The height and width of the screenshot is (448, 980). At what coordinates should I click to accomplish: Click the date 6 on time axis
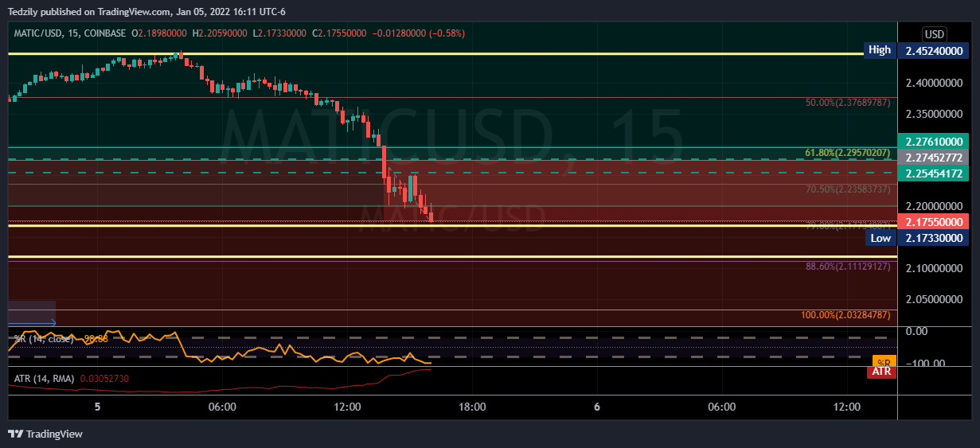point(597,407)
